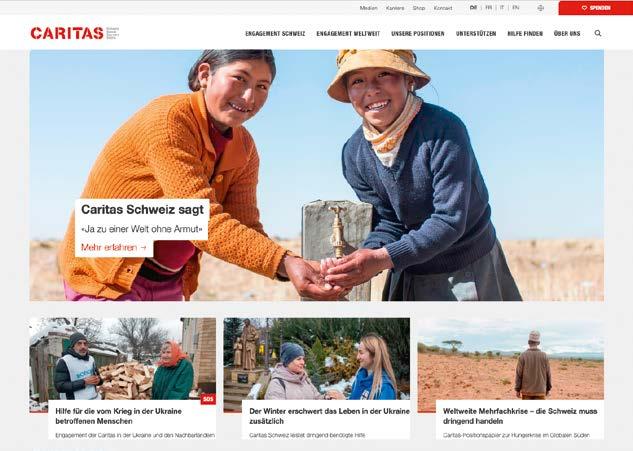Switch language to IT
Image resolution: width=633 pixels, height=451 pixels.
point(502,8)
